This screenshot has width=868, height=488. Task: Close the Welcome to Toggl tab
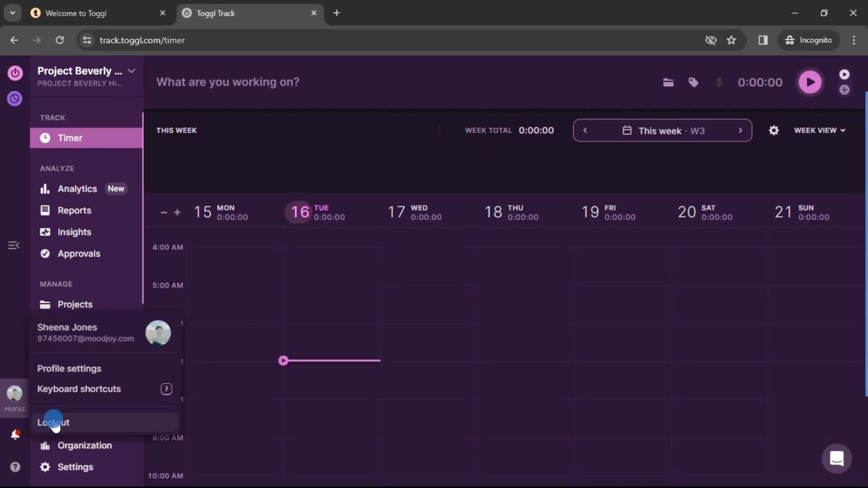pyautogui.click(x=163, y=13)
